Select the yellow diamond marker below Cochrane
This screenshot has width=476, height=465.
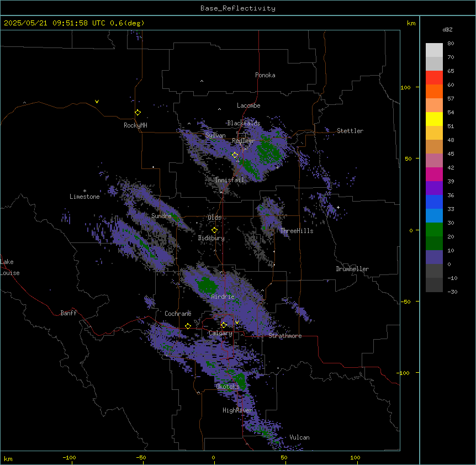(x=188, y=326)
